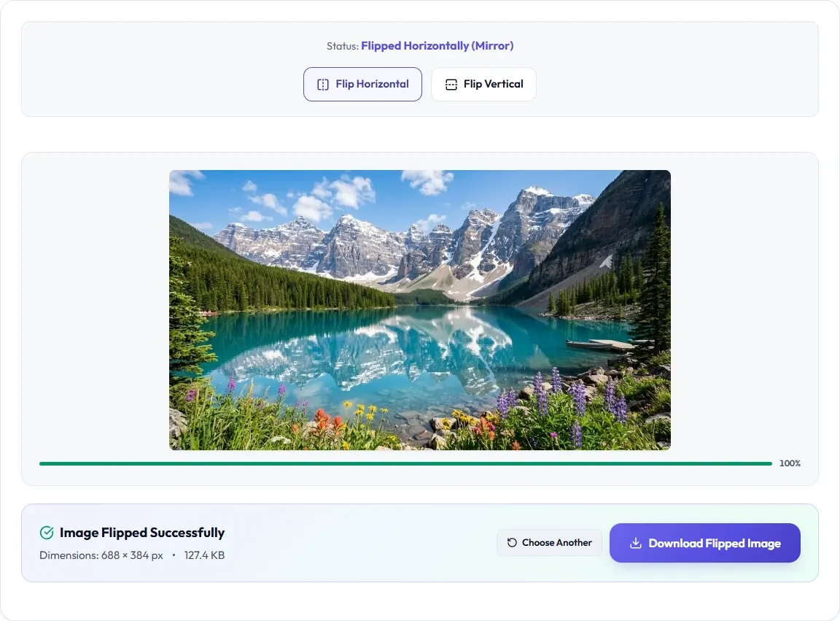Image resolution: width=840 pixels, height=621 pixels.
Task: Click the Download Flipped Image button
Action: 704,543
